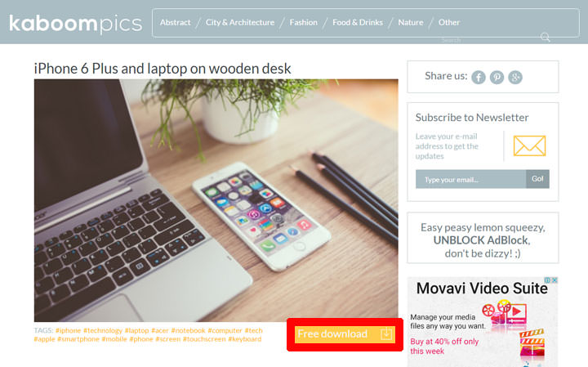This screenshot has height=367, width=588.
Task: Open the City & Architecture category
Action: tap(239, 23)
